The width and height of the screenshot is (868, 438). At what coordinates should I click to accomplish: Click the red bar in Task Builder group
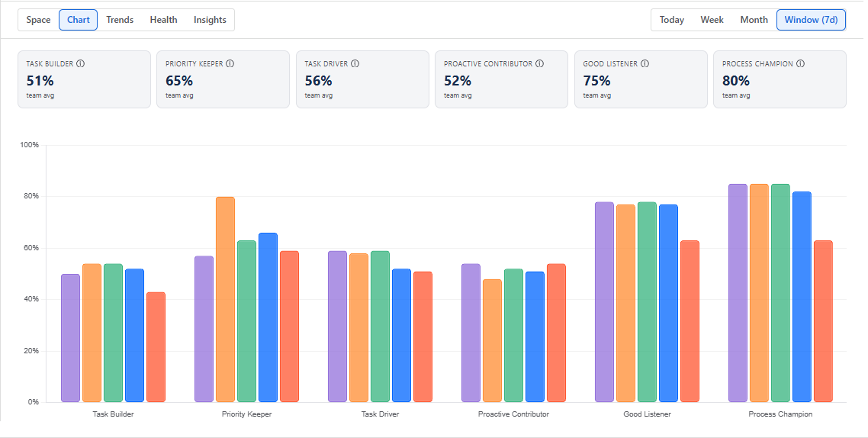coord(156,347)
